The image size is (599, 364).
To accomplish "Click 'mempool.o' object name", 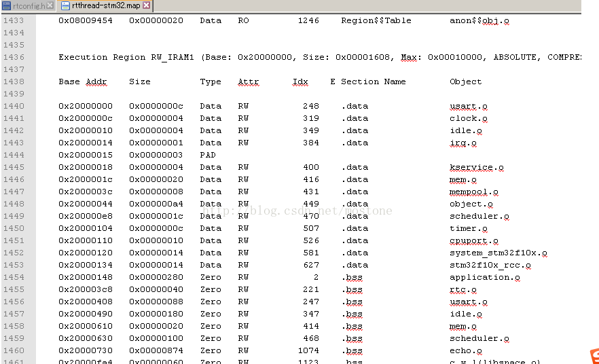I will 474,192.
